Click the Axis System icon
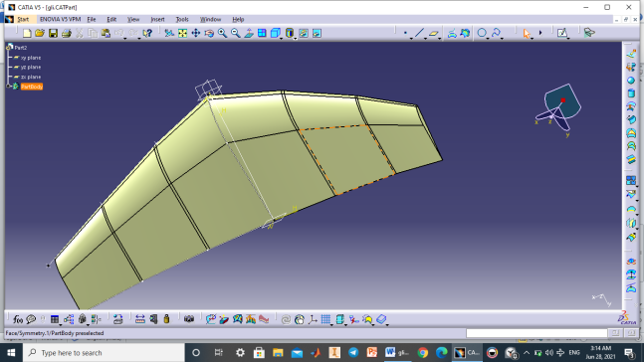 (313, 319)
